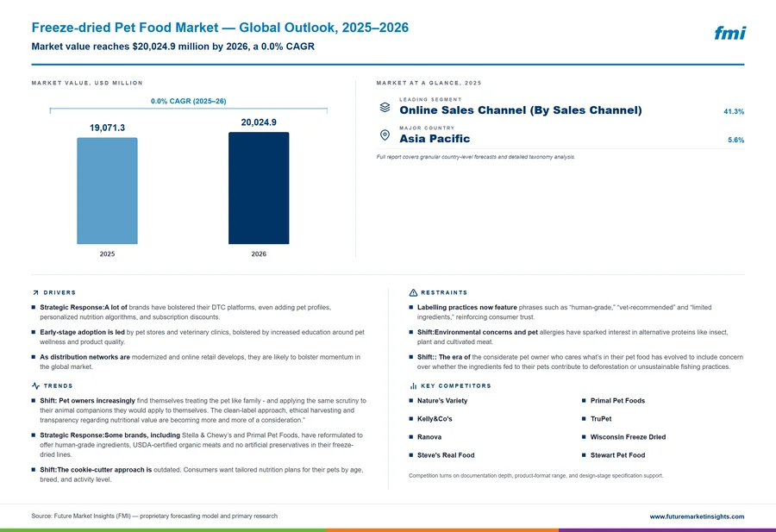Select competitor Steve's Real Food
This screenshot has width=776, height=532.
click(x=446, y=455)
